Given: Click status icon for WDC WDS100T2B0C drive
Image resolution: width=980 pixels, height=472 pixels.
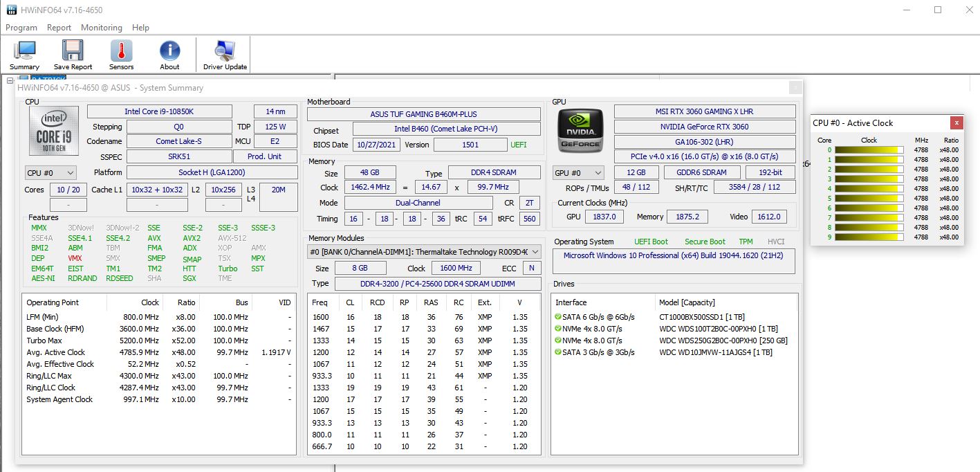Looking at the screenshot, I should pyautogui.click(x=557, y=329).
